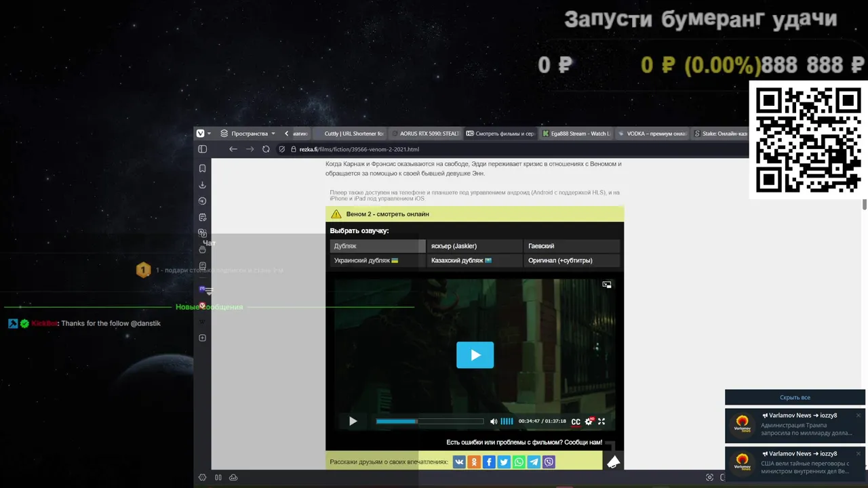Start the movie with the big blue play button
The image size is (868, 488).
[475, 355]
